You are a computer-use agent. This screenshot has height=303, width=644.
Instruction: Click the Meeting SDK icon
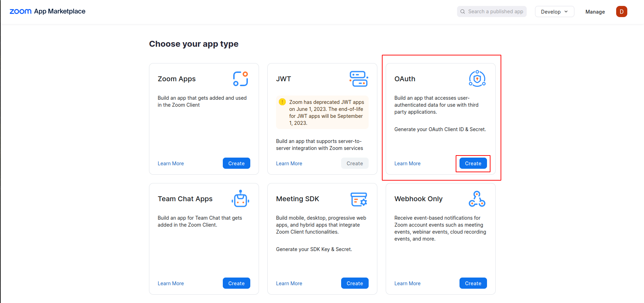click(x=359, y=199)
